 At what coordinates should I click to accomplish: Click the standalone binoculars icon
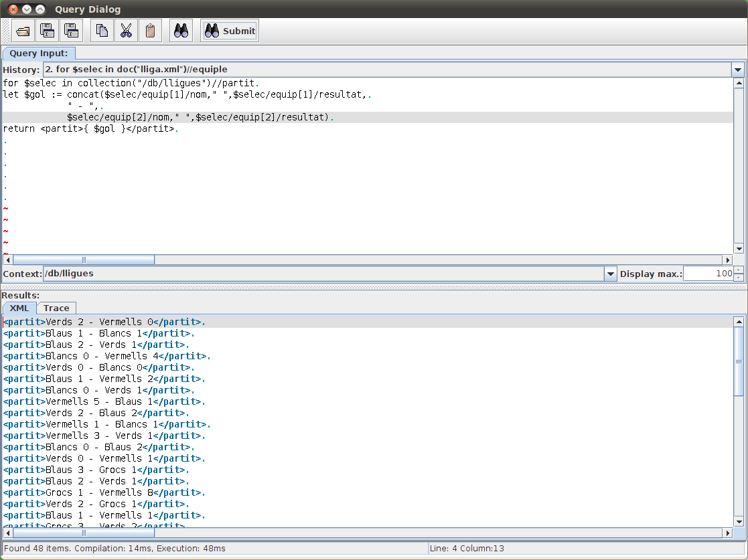(181, 31)
